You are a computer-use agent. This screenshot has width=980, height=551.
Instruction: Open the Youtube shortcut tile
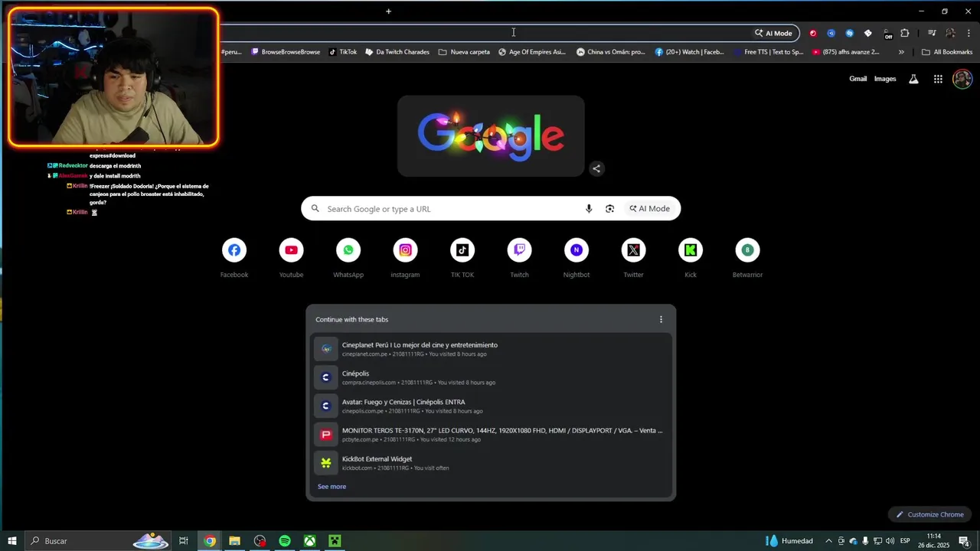coord(291,258)
